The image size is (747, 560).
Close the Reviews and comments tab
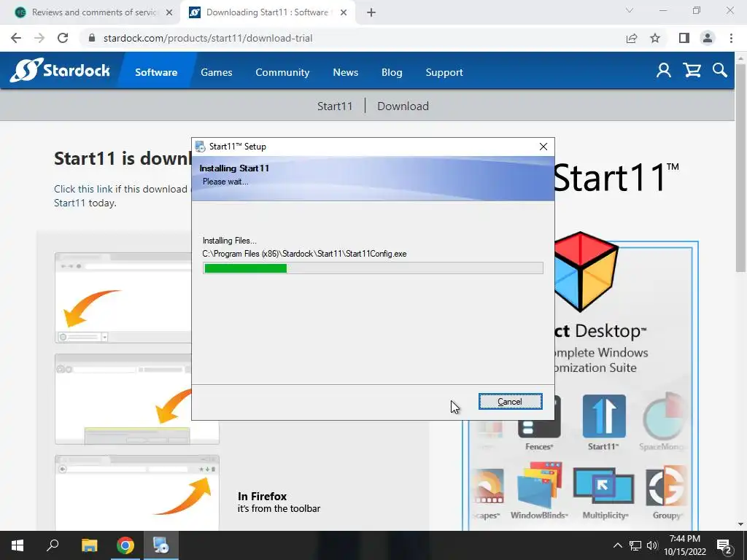[x=169, y=12]
